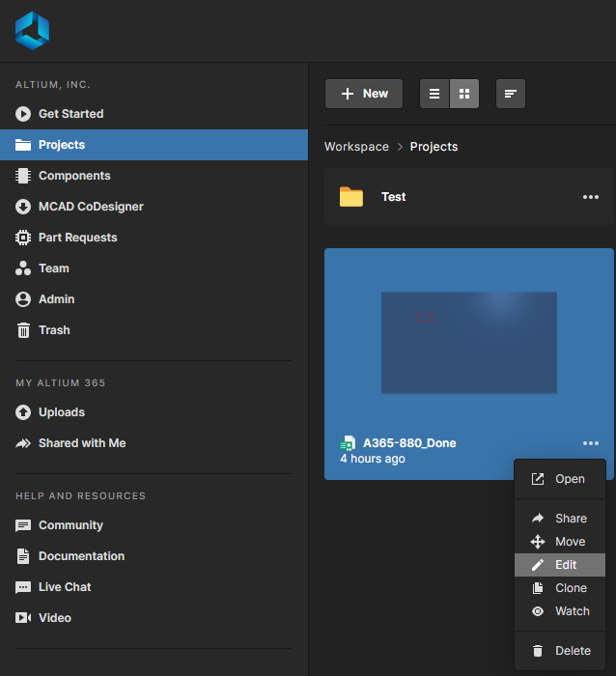Click the Test folder name
This screenshot has height=676, width=616.
(394, 197)
